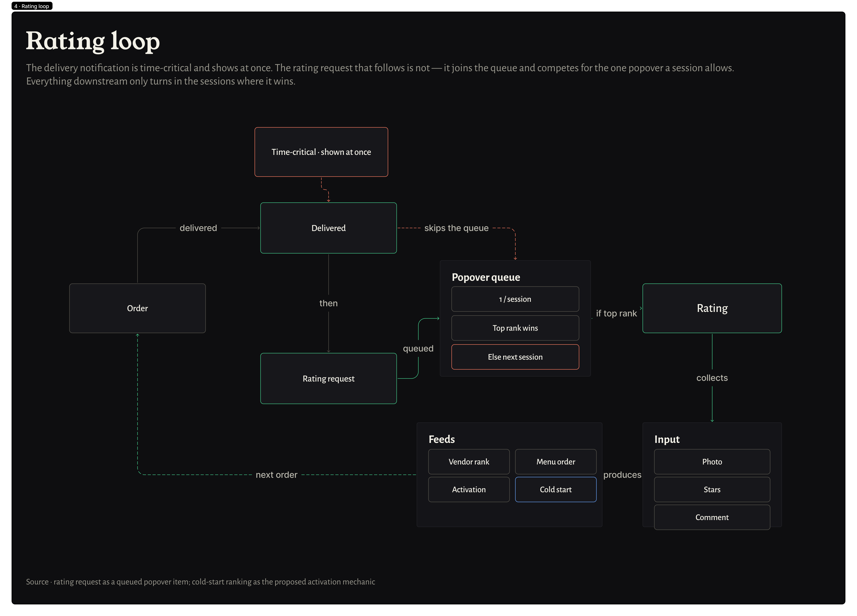
Task: Select the 'Rating request' node
Action: click(328, 378)
